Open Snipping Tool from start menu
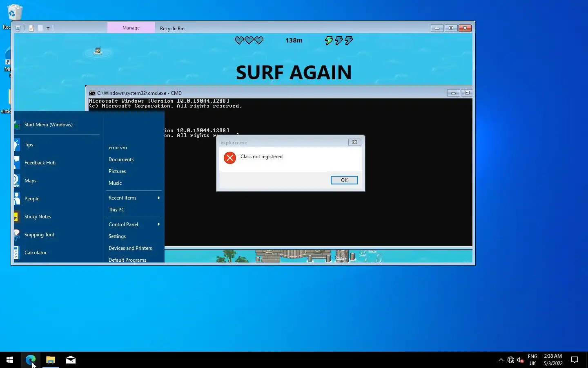This screenshot has width=588, height=368. [x=57, y=235]
